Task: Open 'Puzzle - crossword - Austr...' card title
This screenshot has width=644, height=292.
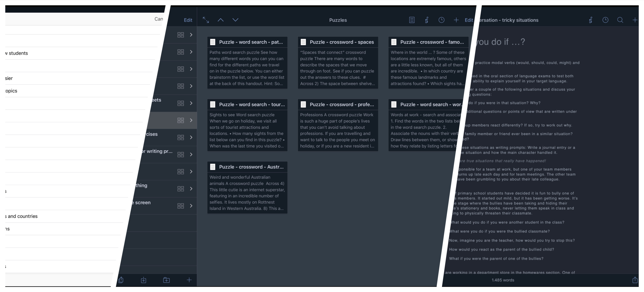Action: coord(251,167)
